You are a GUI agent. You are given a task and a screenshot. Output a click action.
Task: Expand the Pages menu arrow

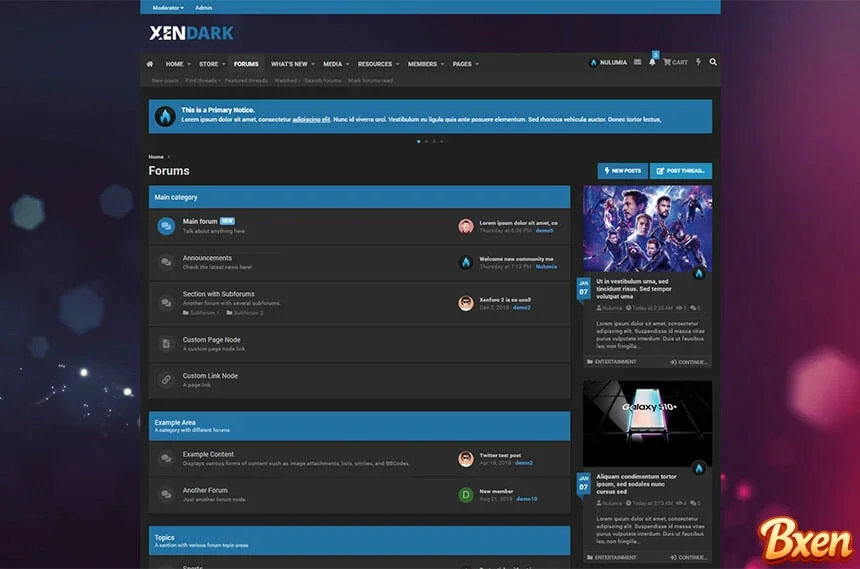pyautogui.click(x=477, y=64)
